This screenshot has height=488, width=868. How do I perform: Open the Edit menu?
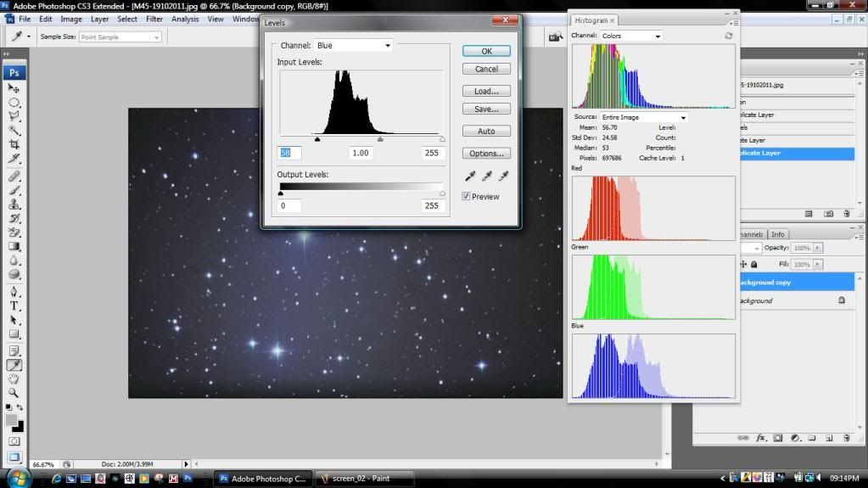pos(45,19)
